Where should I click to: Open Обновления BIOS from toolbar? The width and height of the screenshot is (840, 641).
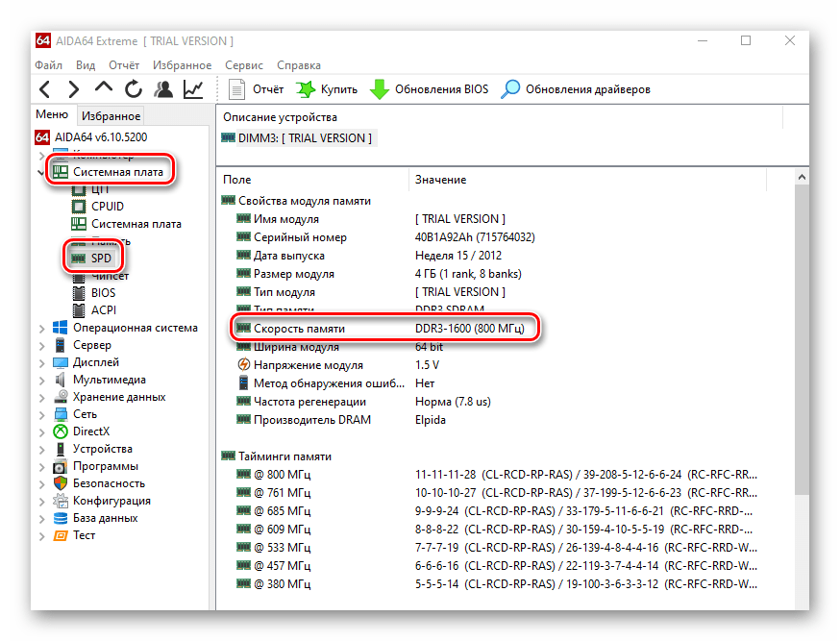point(429,89)
